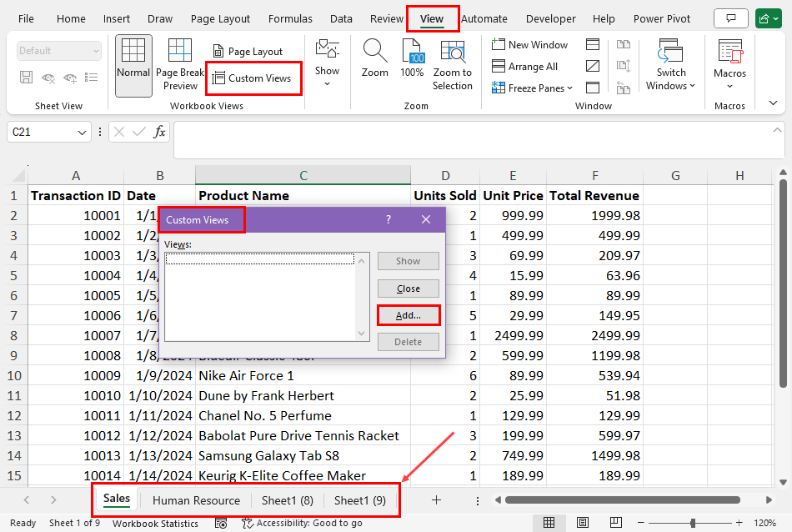Image resolution: width=792 pixels, height=532 pixels.
Task: Reset zoom to 100%
Action: tap(412, 58)
